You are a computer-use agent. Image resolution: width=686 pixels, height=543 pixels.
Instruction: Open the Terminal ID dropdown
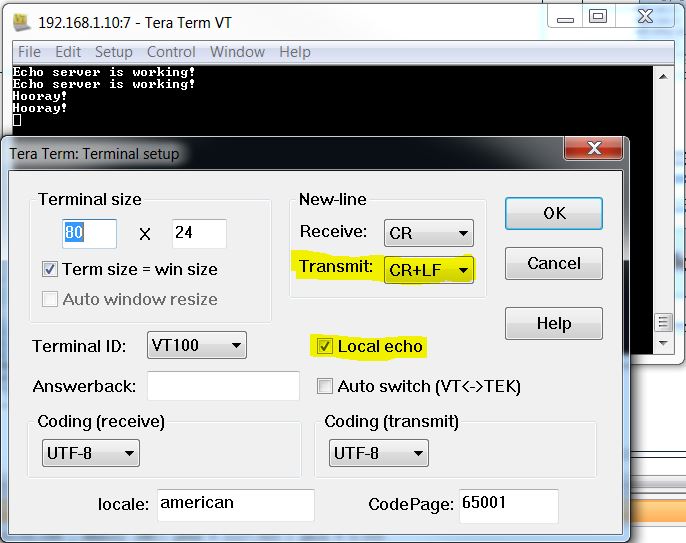pos(197,345)
